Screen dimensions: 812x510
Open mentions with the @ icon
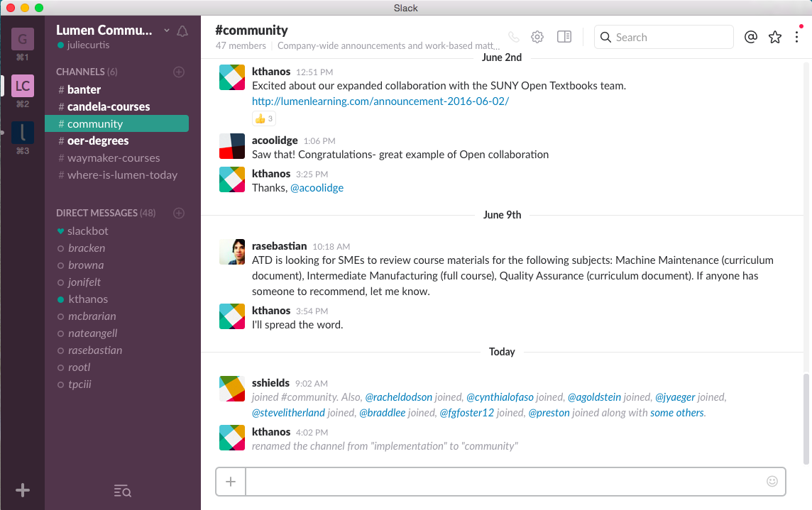(751, 37)
